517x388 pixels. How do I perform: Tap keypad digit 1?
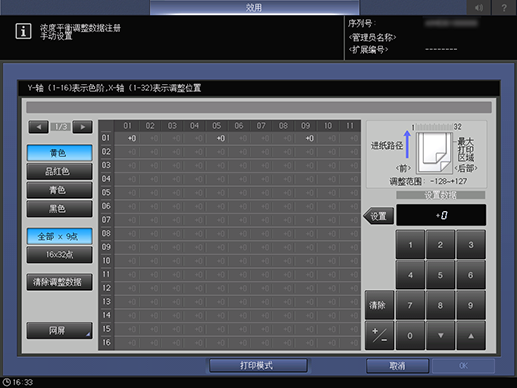tap(410, 245)
